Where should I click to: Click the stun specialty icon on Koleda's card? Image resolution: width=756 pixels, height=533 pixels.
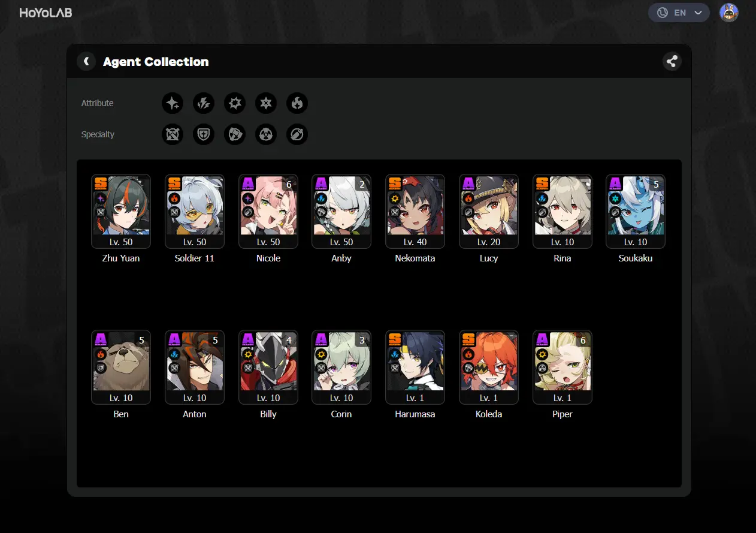pos(468,368)
